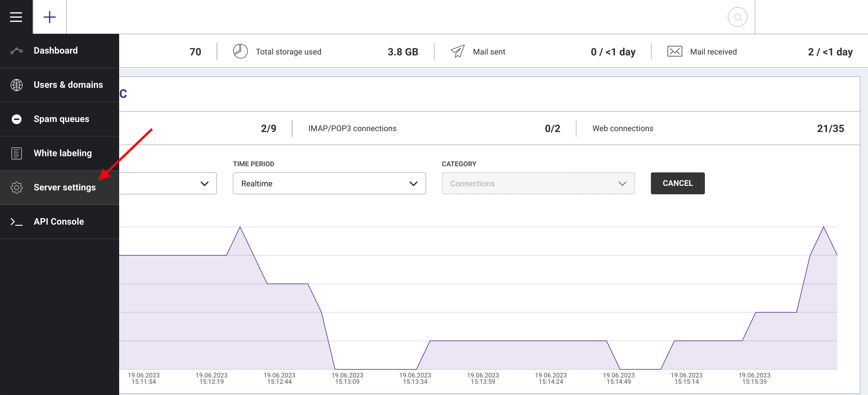Click the Mail sent paper plane icon

click(458, 51)
